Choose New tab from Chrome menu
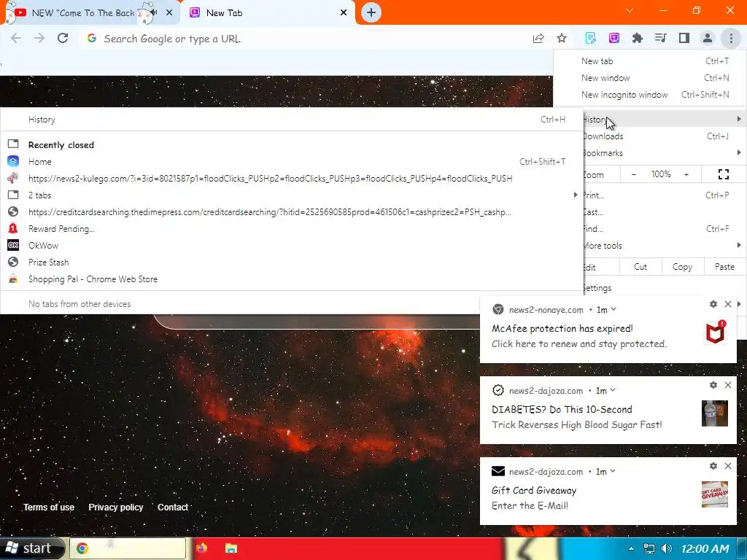 649,61
